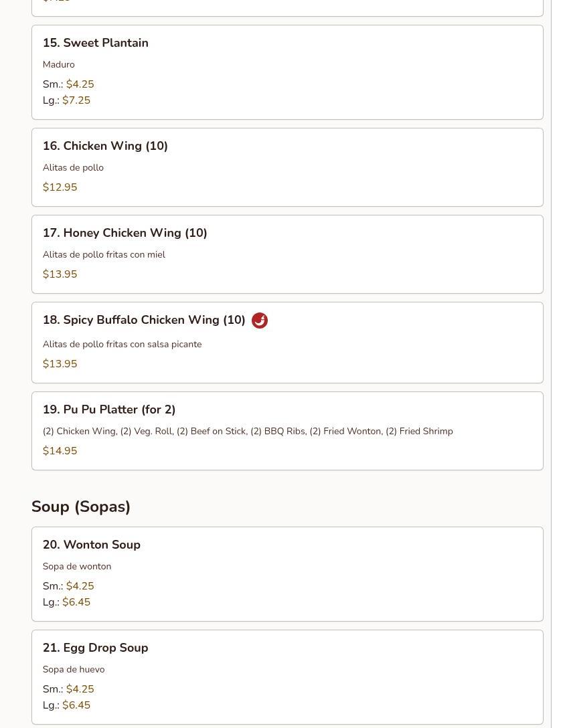Open the Egg Drop Soup item
565x728 pixels.
click(x=287, y=677)
